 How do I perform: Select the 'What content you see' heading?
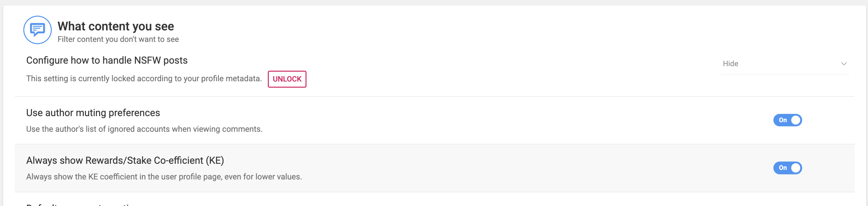coord(116,26)
